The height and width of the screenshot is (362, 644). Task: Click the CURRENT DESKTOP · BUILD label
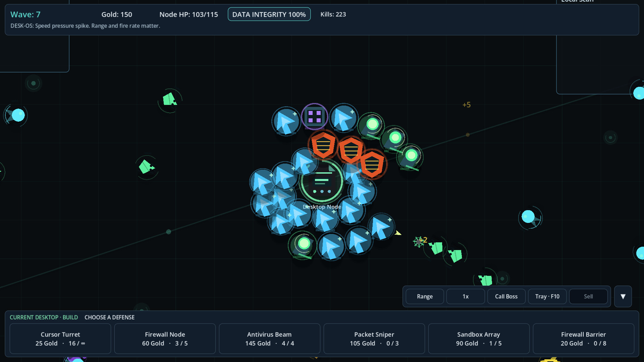(x=44, y=317)
